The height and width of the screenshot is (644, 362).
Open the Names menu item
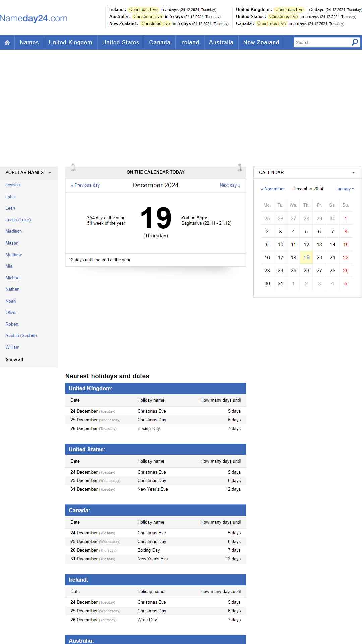[29, 42]
